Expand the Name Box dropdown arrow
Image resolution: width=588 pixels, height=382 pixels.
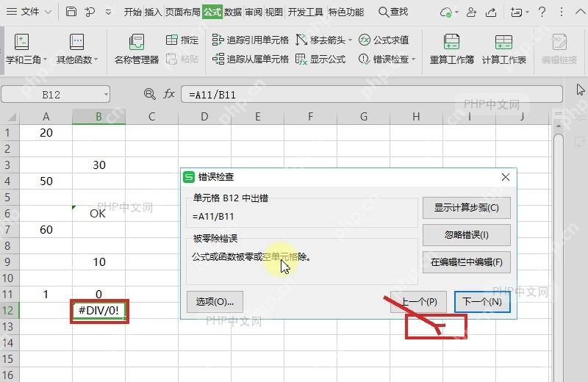click(106, 95)
